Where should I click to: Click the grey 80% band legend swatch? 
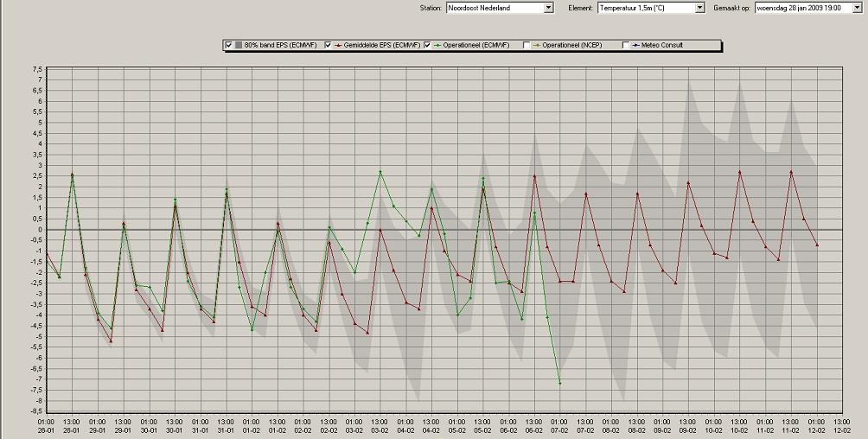(239, 46)
